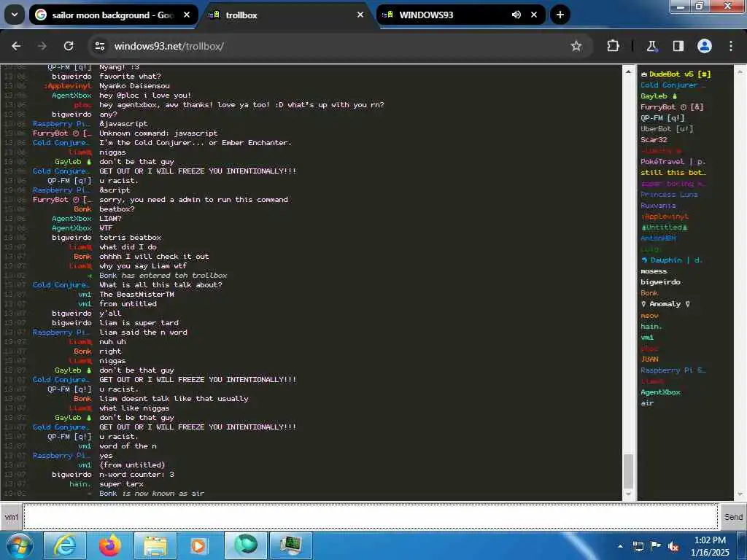747x560 pixels.
Task: Click the chat message input field
Action: click(371, 516)
